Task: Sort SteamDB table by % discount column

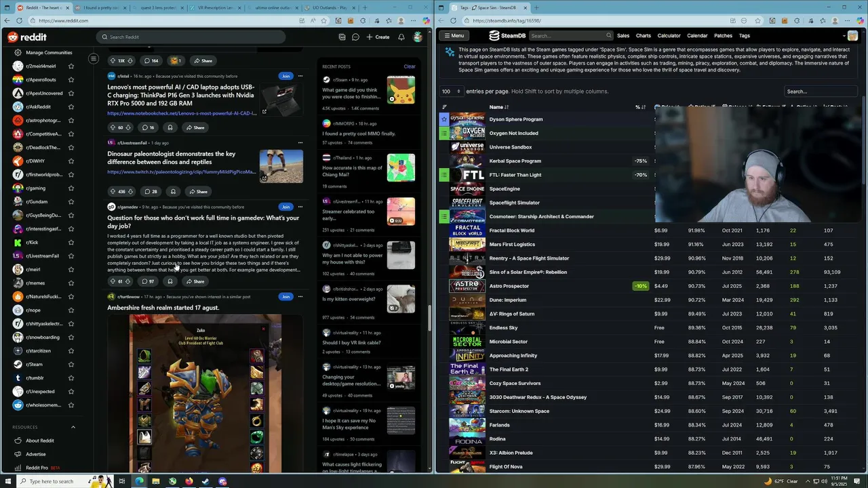Action: 639,107
